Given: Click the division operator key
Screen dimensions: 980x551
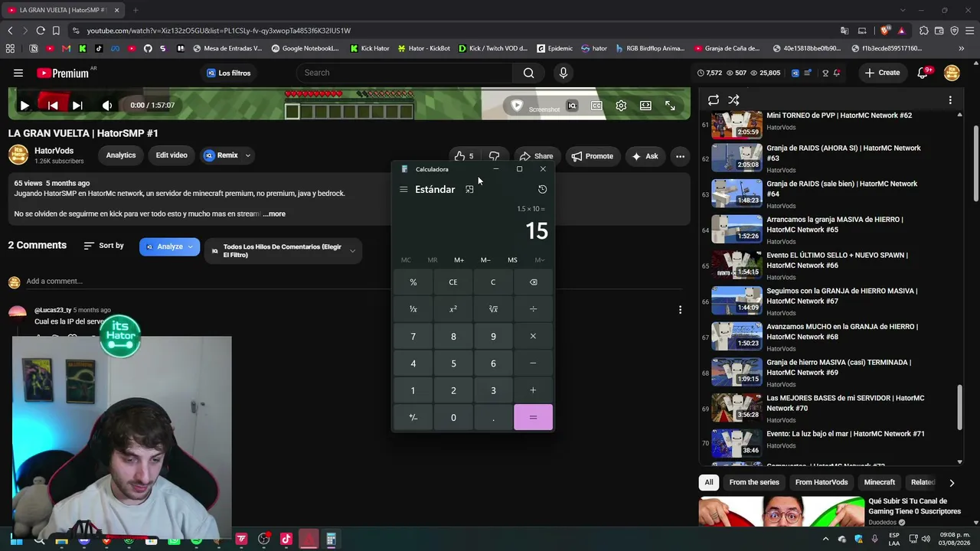Looking at the screenshot, I should (533, 309).
